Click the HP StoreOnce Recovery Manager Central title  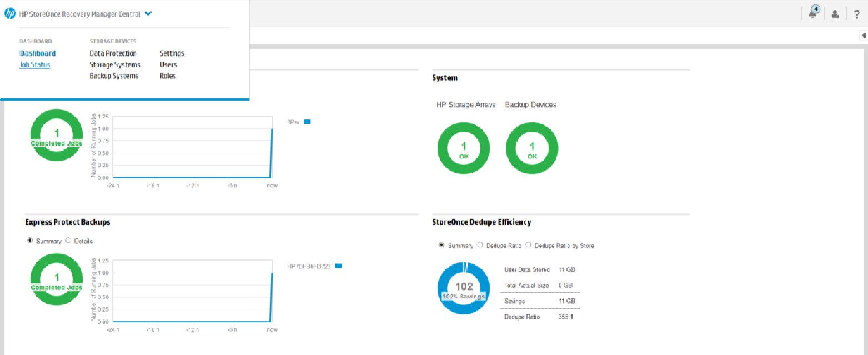pos(80,14)
